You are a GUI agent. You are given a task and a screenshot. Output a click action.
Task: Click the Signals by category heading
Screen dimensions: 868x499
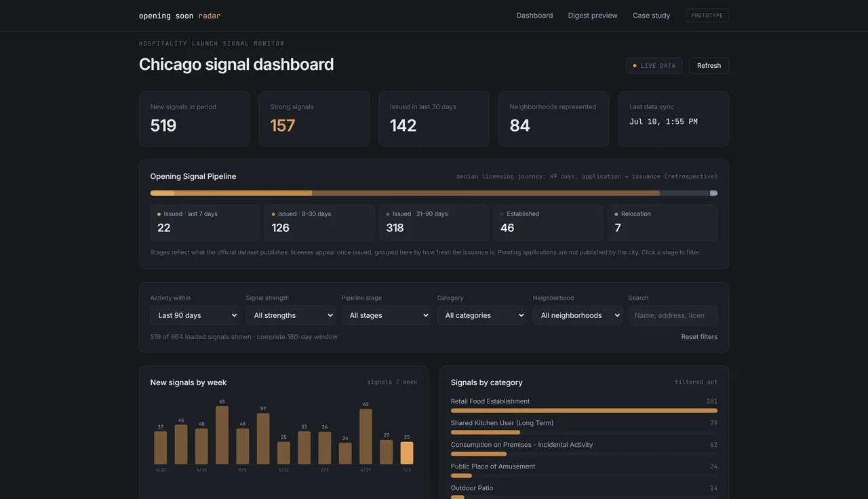[x=487, y=382]
